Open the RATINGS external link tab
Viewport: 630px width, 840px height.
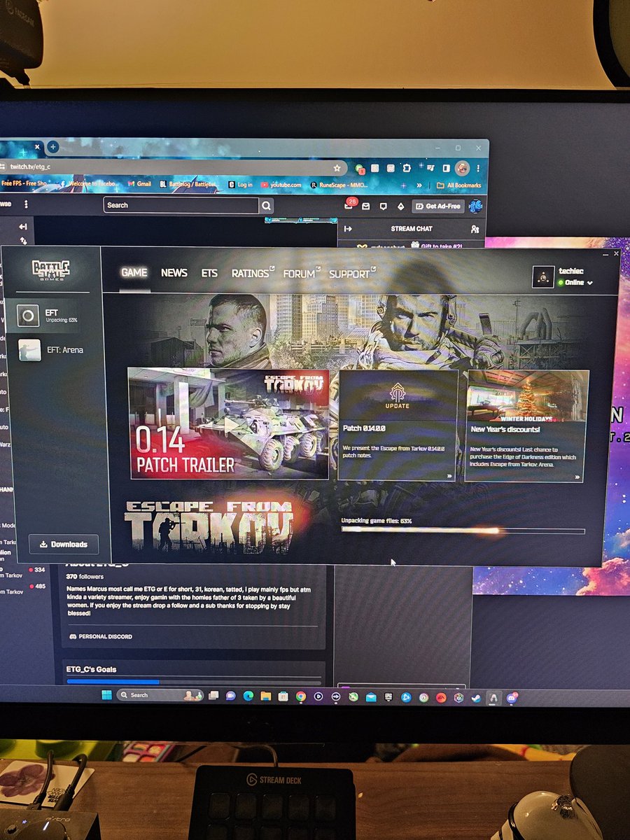point(253,273)
